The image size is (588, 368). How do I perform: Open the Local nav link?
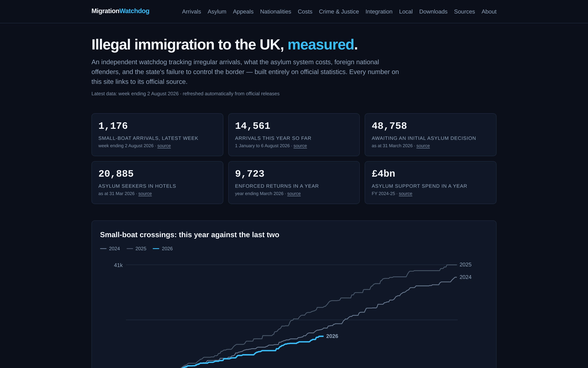[406, 11]
